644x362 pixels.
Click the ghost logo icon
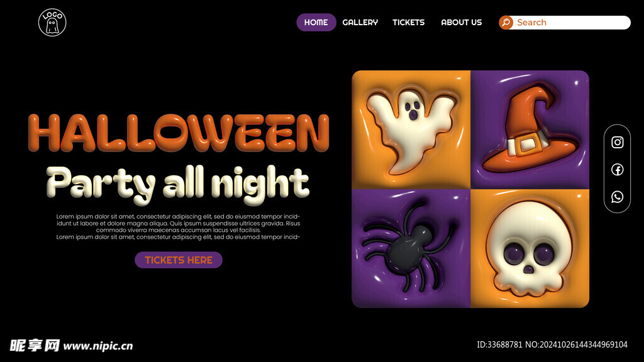pos(52,23)
